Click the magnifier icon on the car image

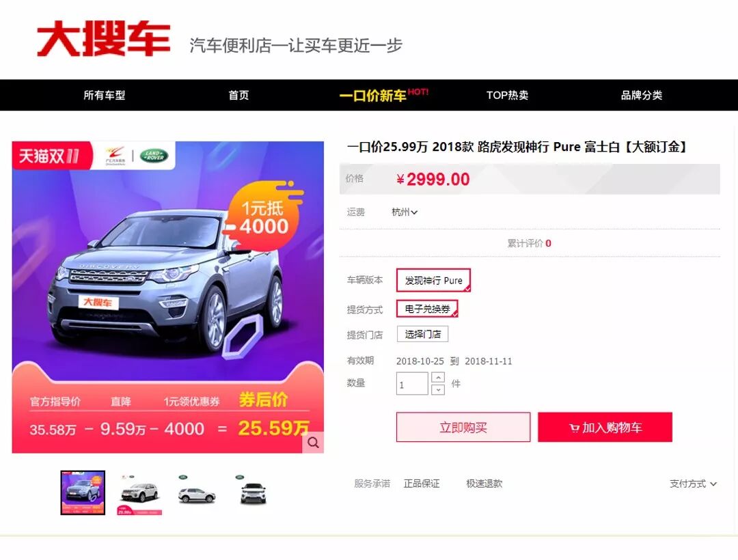point(313,443)
